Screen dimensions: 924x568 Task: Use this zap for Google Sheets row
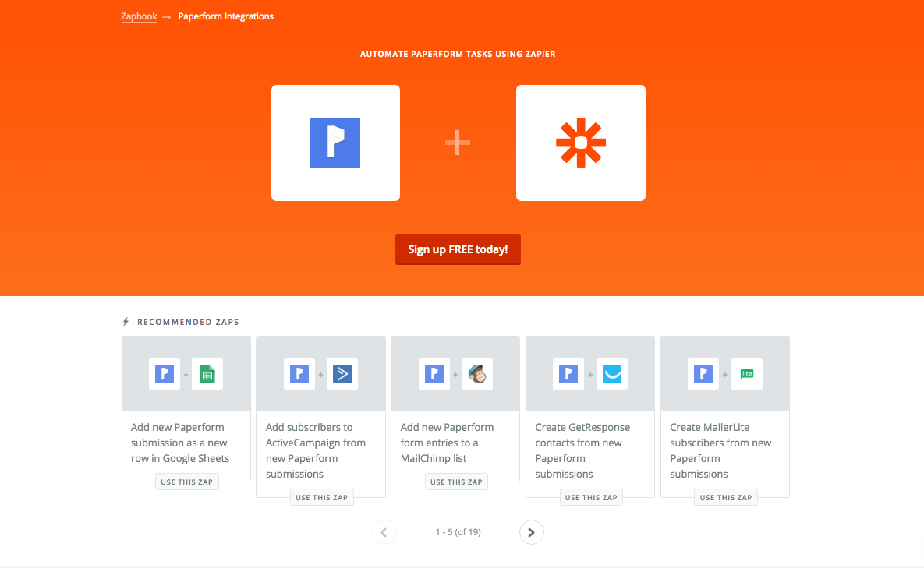[187, 482]
